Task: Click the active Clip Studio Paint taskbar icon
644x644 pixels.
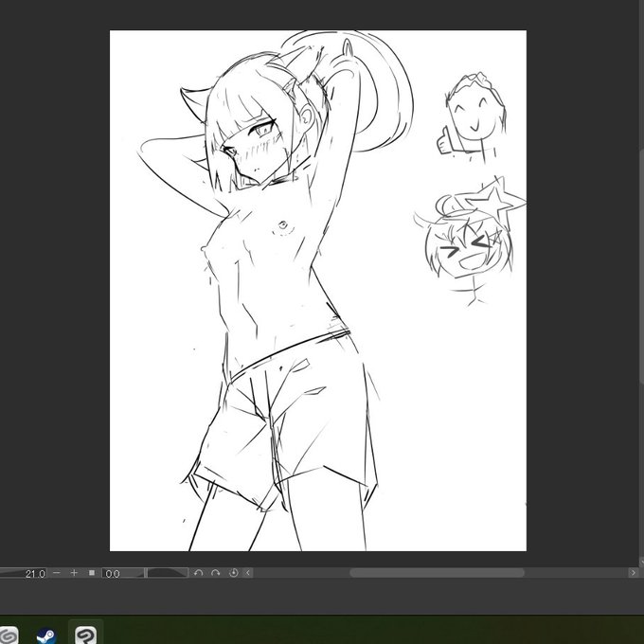Action: click(86, 635)
